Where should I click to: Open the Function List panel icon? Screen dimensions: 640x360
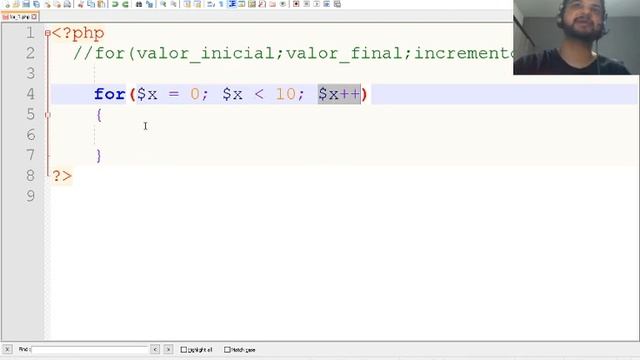click(262, 4)
